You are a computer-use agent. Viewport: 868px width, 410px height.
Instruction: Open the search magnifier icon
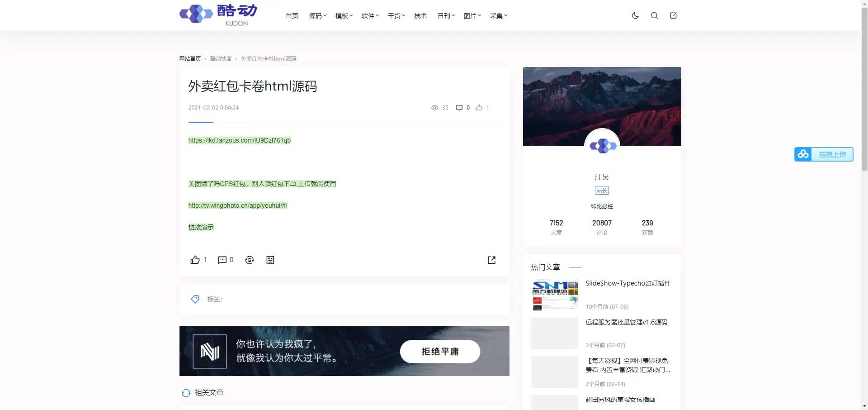(x=654, y=15)
